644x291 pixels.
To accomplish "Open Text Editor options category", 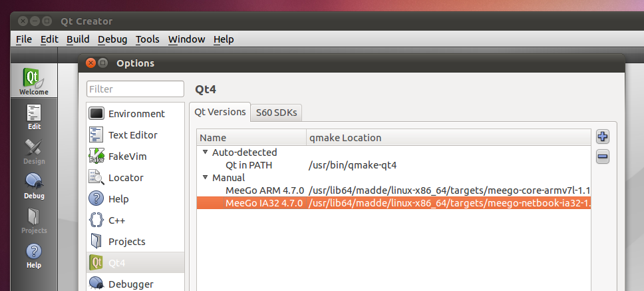I will point(132,135).
